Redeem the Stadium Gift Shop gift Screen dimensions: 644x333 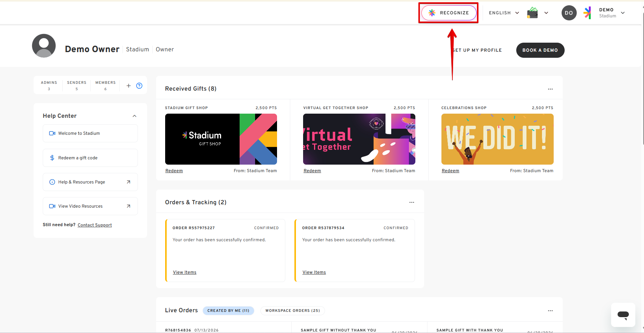pyautogui.click(x=174, y=171)
